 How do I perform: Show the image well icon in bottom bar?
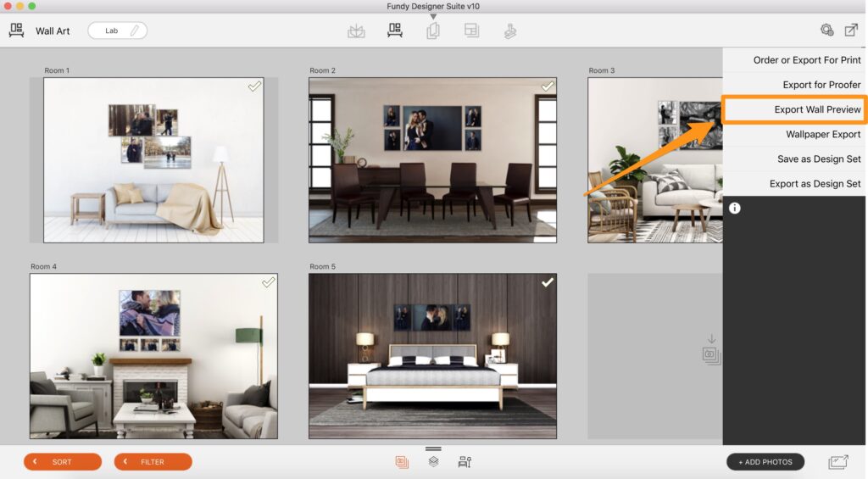(402, 462)
